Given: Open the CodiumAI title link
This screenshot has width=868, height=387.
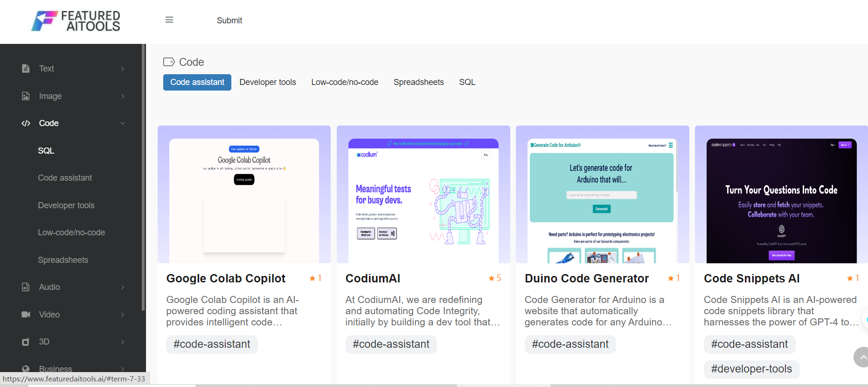Looking at the screenshot, I should [373, 278].
